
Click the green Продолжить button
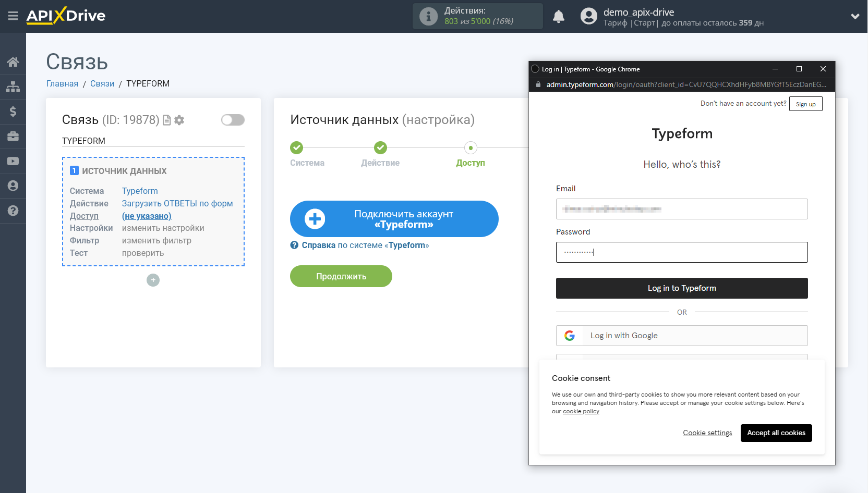coord(341,276)
